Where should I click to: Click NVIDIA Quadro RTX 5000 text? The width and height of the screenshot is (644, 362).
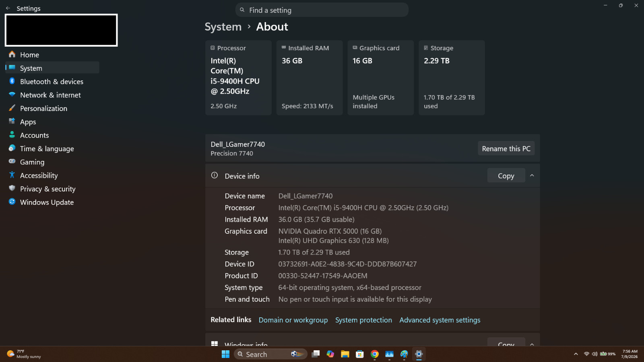[x=330, y=231]
